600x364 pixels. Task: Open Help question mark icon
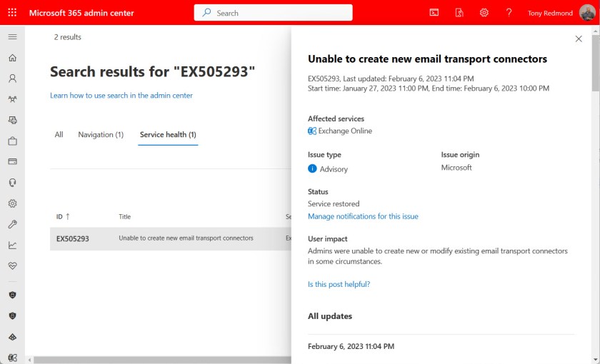pyautogui.click(x=509, y=13)
